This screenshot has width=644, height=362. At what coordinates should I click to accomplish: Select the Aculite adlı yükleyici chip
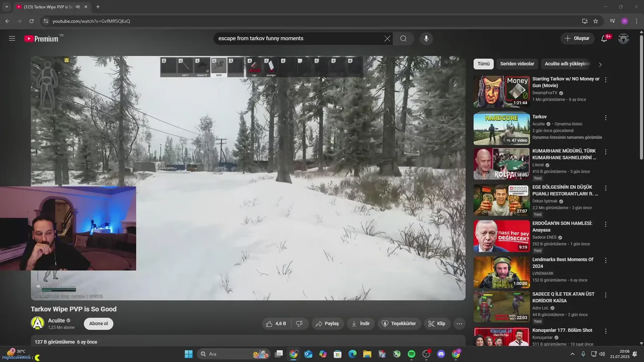pyautogui.click(x=567, y=64)
